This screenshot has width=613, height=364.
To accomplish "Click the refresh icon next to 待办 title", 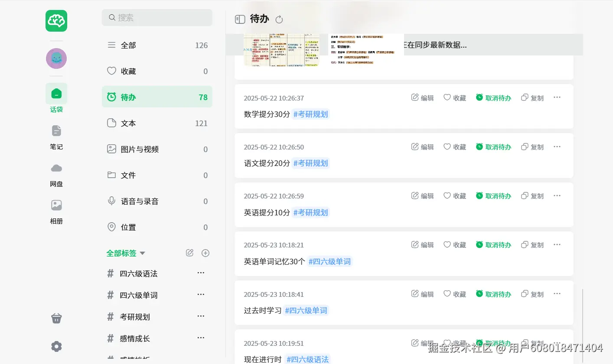I will click(279, 19).
